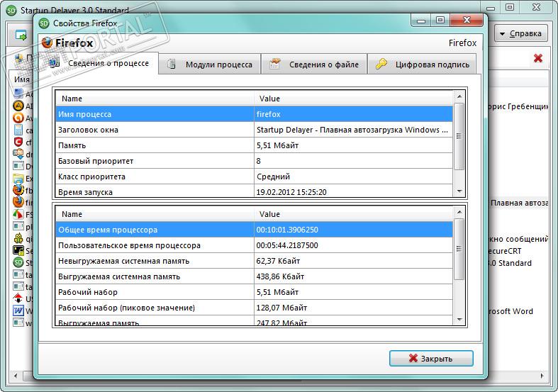Click the value 00:05:44.2187500
The image size is (558, 392).
287,245
